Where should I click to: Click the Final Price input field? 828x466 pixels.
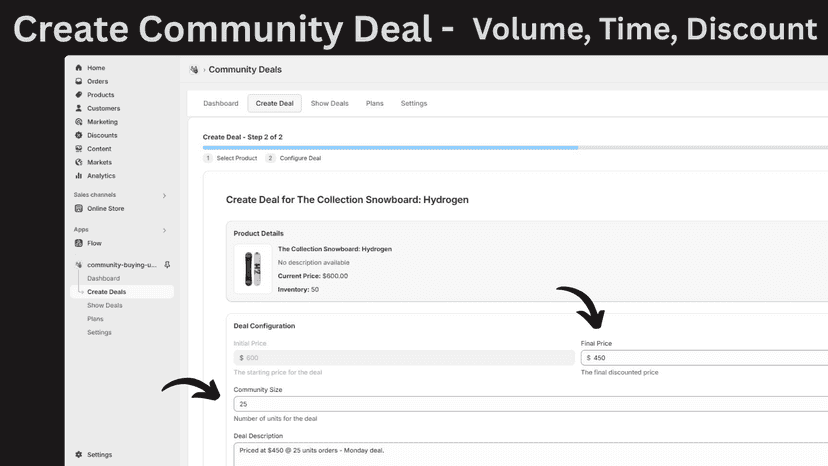(704, 358)
